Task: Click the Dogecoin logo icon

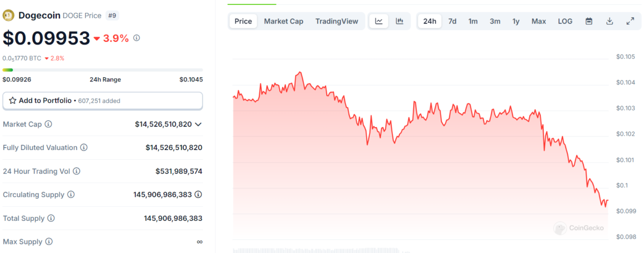Action: [x=9, y=16]
